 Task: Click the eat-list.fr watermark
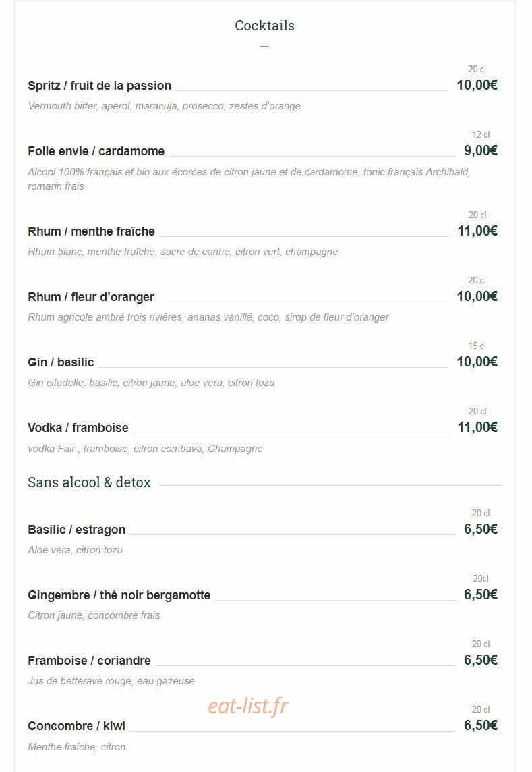tap(247, 706)
